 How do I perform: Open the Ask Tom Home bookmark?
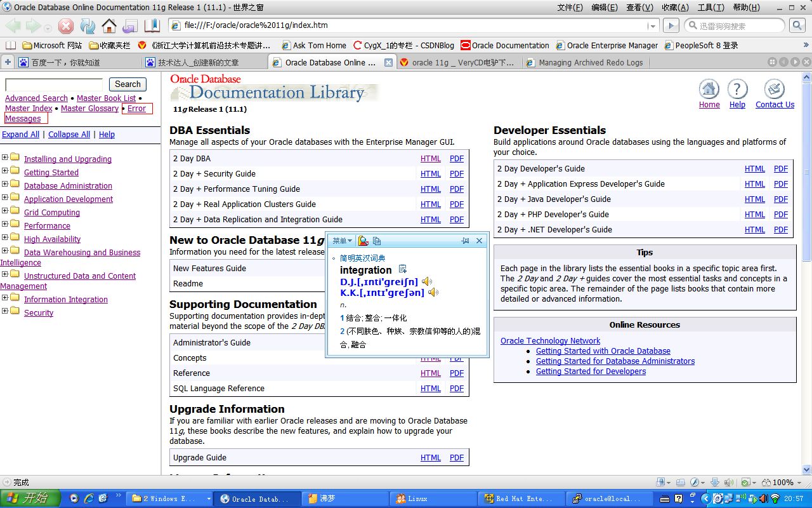click(314, 46)
